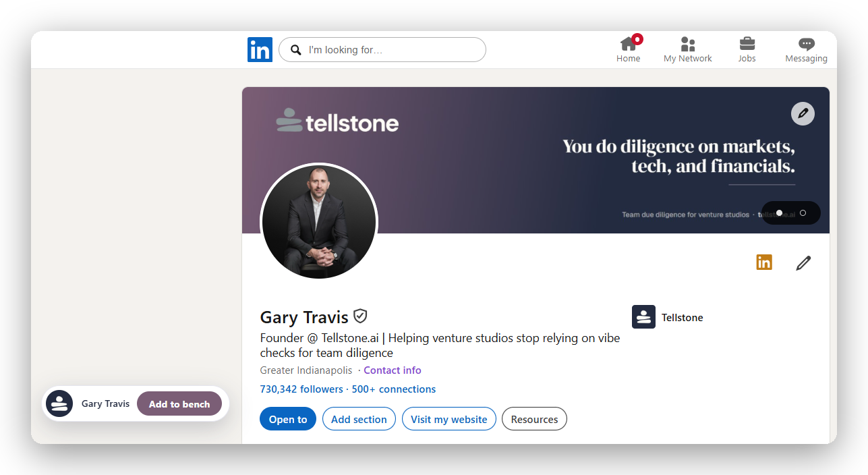Open My Network
The height and width of the screenshot is (475, 868).
687,50
